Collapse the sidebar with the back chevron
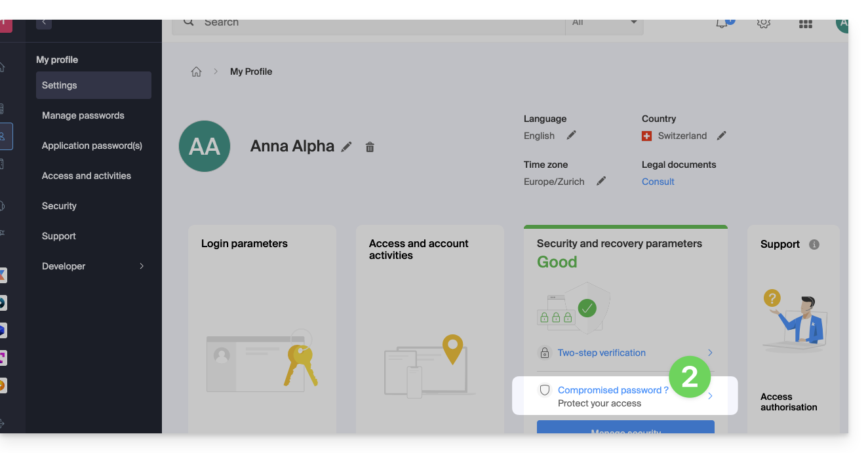 tap(44, 22)
